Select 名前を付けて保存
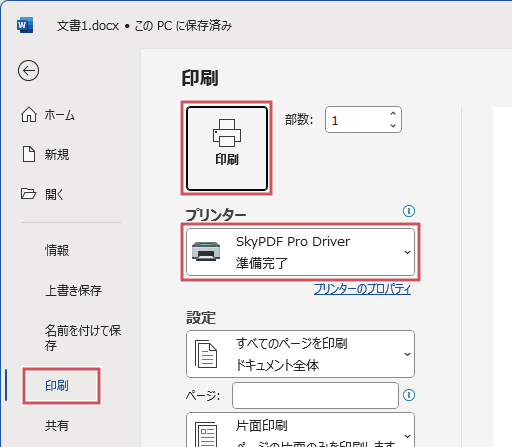The height and width of the screenshot is (447, 512). point(83,338)
